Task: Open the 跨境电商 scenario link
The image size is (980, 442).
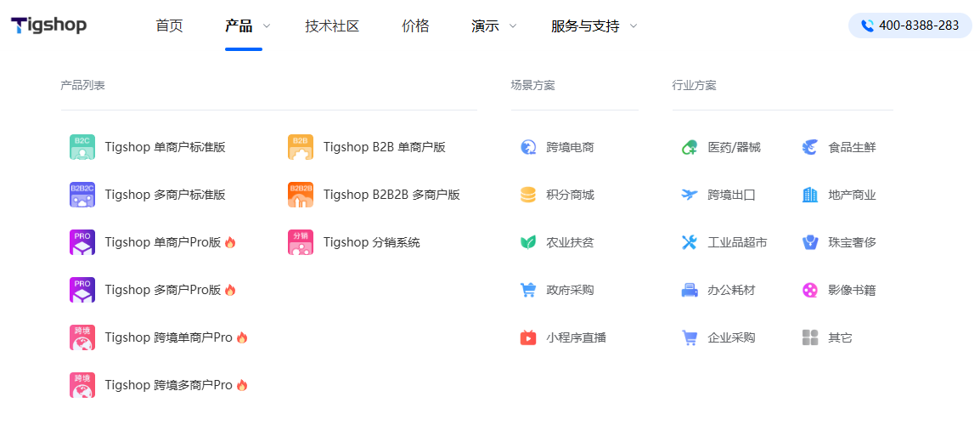Action: (570, 148)
